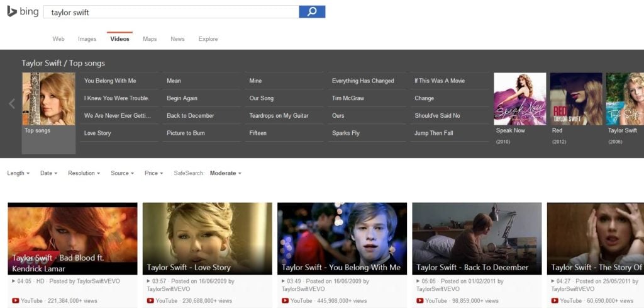Screen dimensions: 644x308
Task: Expand the Price filter dropdown
Action: [154, 173]
